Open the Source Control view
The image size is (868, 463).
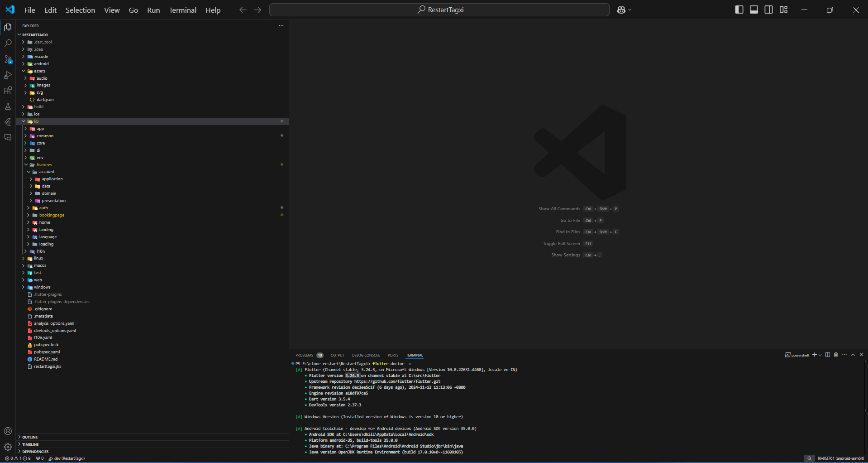click(8, 59)
